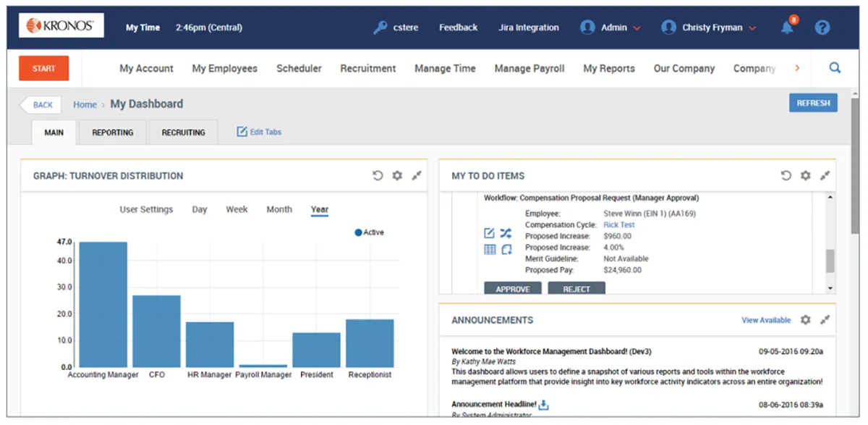Open the Manage Payroll menu

pos(529,68)
